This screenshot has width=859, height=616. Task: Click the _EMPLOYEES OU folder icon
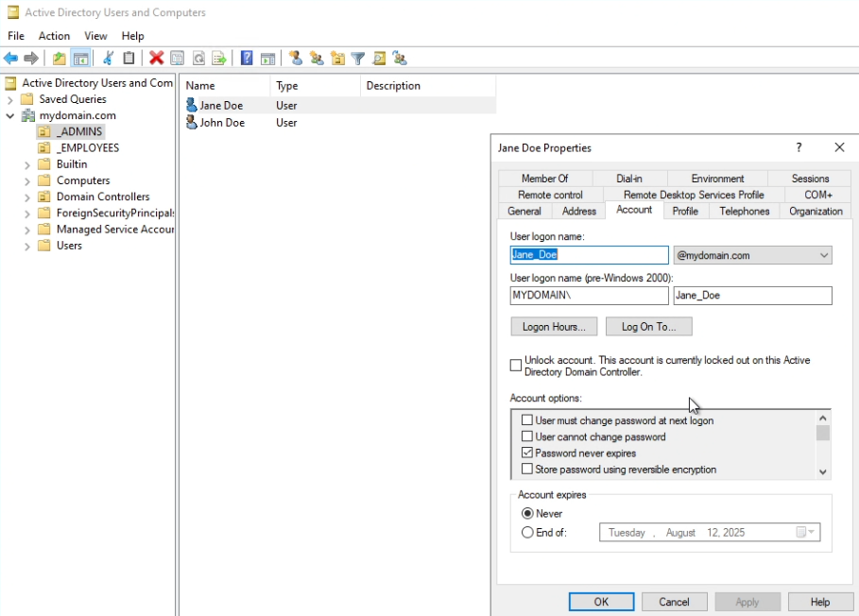(x=43, y=147)
